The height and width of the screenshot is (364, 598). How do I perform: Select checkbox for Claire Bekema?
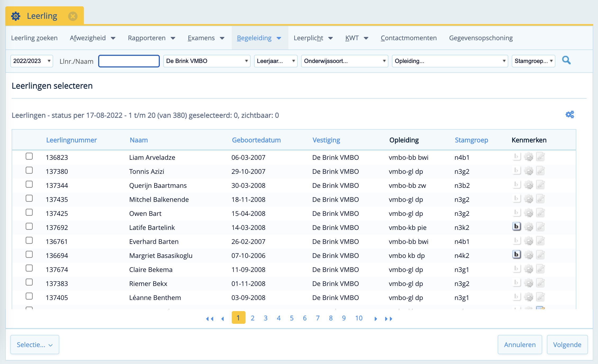[x=29, y=269]
